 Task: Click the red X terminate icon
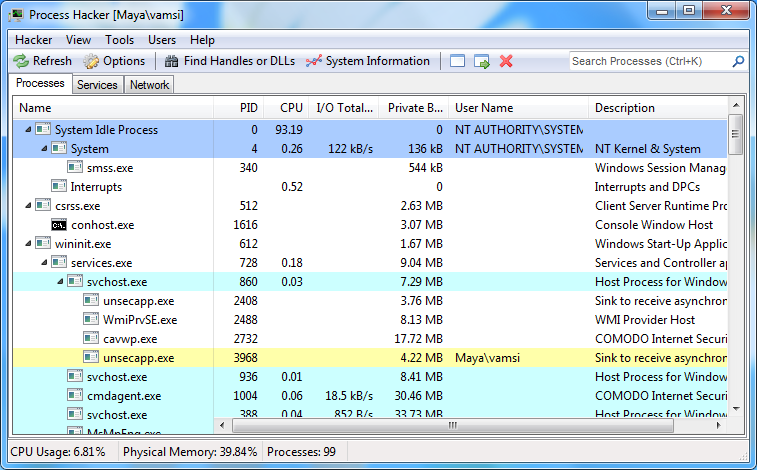pyautogui.click(x=506, y=61)
